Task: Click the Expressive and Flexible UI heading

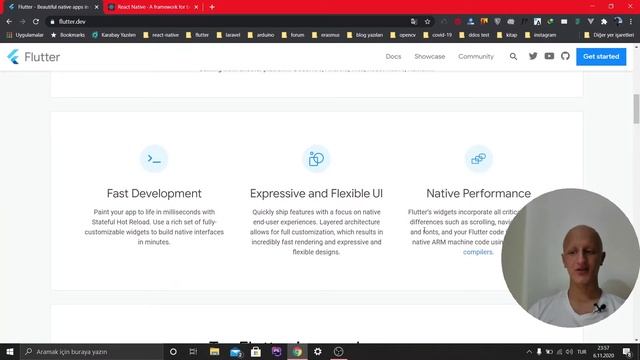Action: 316,193
